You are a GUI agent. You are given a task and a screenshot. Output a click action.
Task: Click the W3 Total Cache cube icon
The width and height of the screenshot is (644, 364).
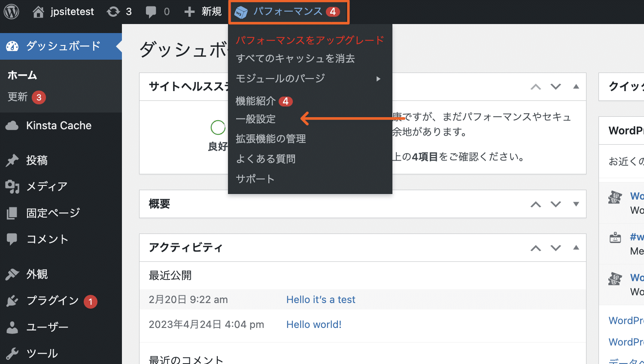point(242,12)
